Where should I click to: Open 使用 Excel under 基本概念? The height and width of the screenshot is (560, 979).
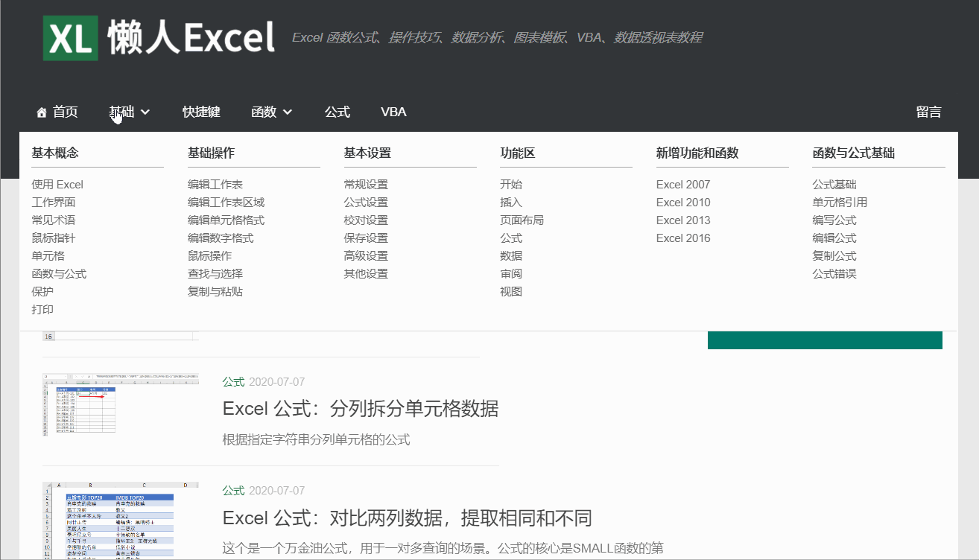(x=57, y=185)
